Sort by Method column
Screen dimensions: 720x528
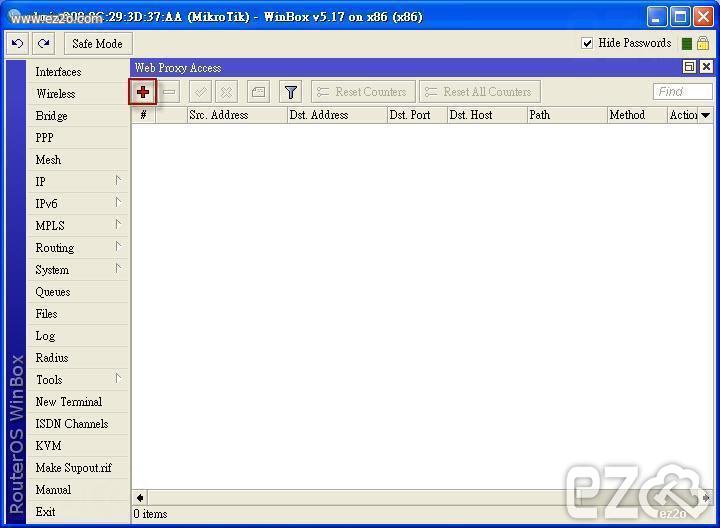(x=637, y=115)
